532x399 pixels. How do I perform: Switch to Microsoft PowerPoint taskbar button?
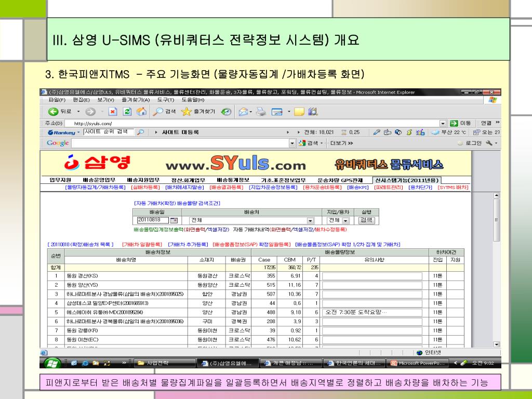pos(418,363)
